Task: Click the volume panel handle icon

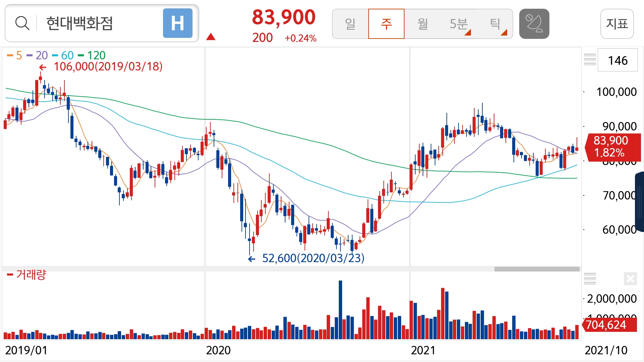Action: [x=590, y=279]
